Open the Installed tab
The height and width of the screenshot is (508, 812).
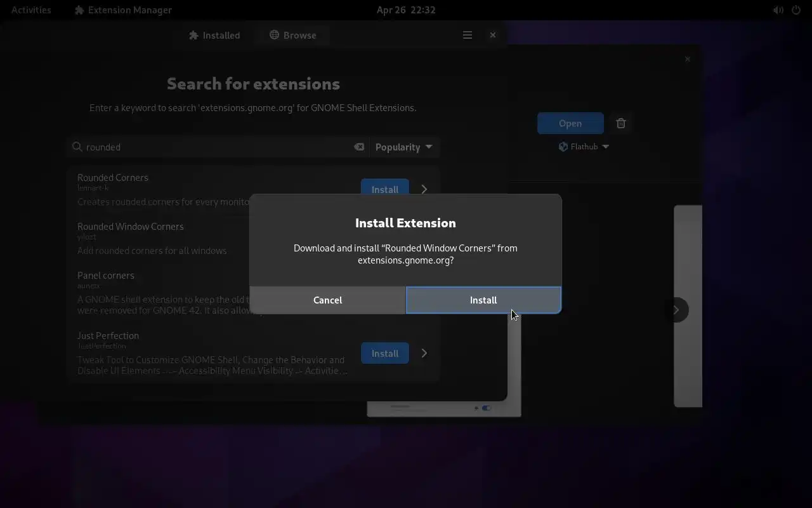pos(214,35)
